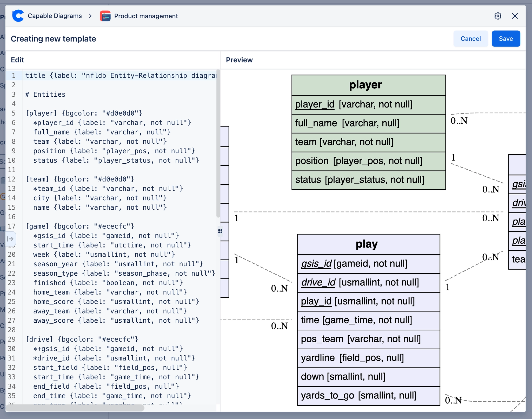
Task: Close the template editor with the X icon
Action: coord(515,16)
